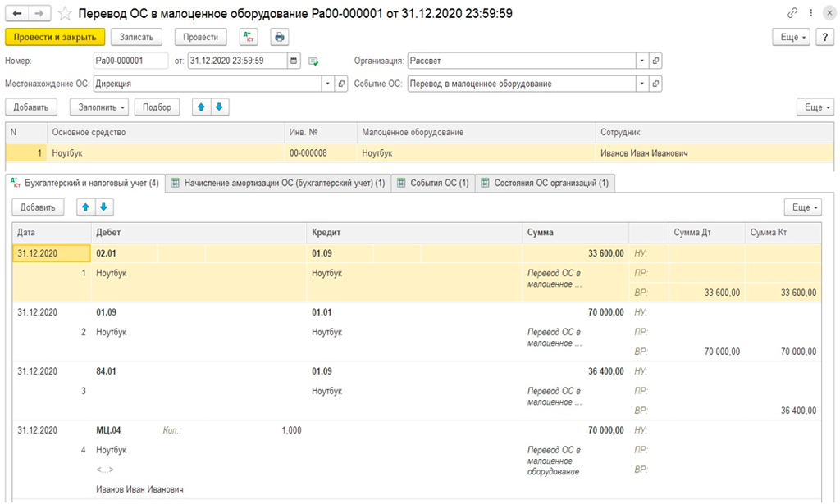The height and width of the screenshot is (504, 840).
Task: Open the Заполнить dropdown menu
Action: pos(99,107)
